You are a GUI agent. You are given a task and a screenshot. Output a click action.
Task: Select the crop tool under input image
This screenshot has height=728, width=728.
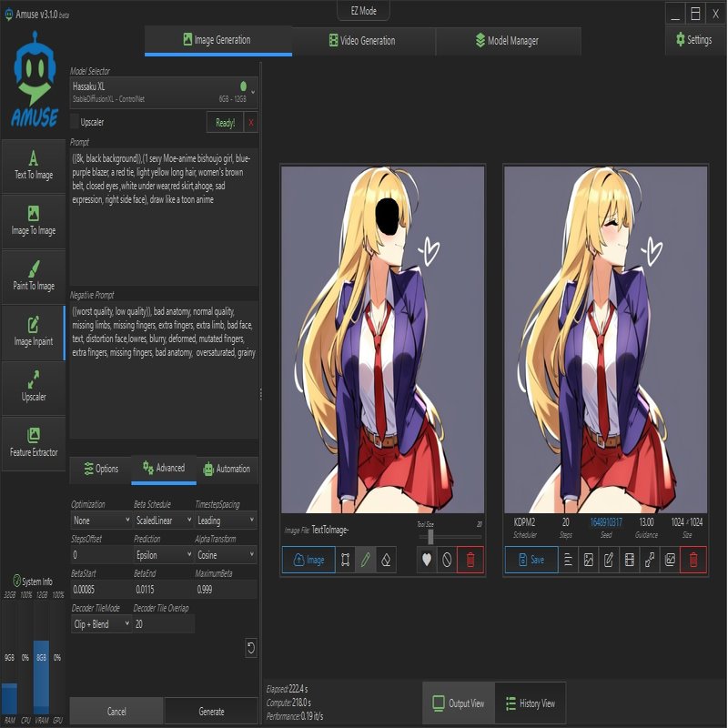coord(345,560)
